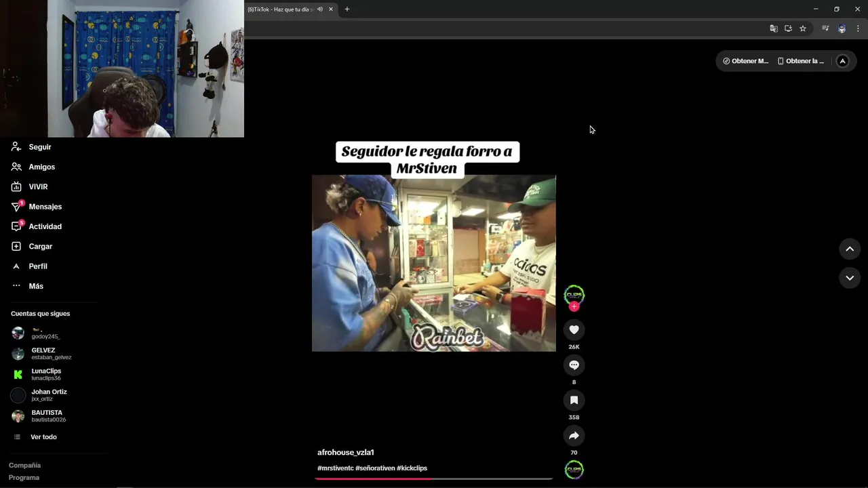Like the video with the heart icon
The image size is (868, 488).
coord(574,329)
